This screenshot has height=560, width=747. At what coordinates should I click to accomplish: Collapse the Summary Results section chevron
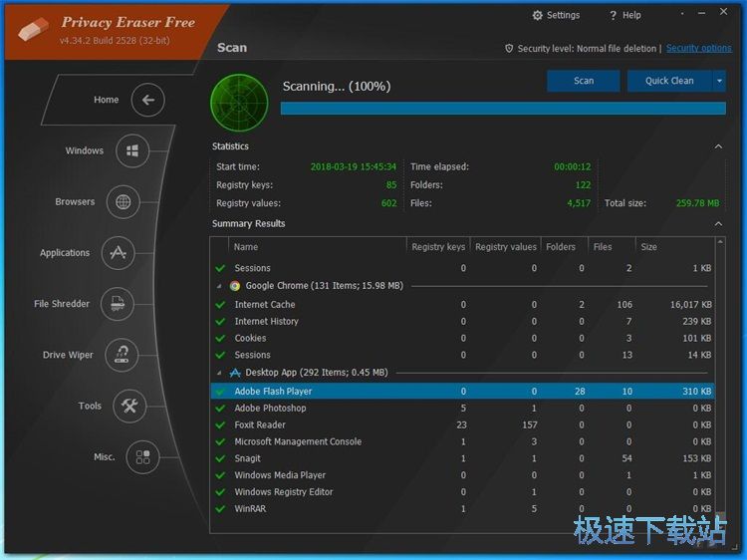tap(718, 224)
